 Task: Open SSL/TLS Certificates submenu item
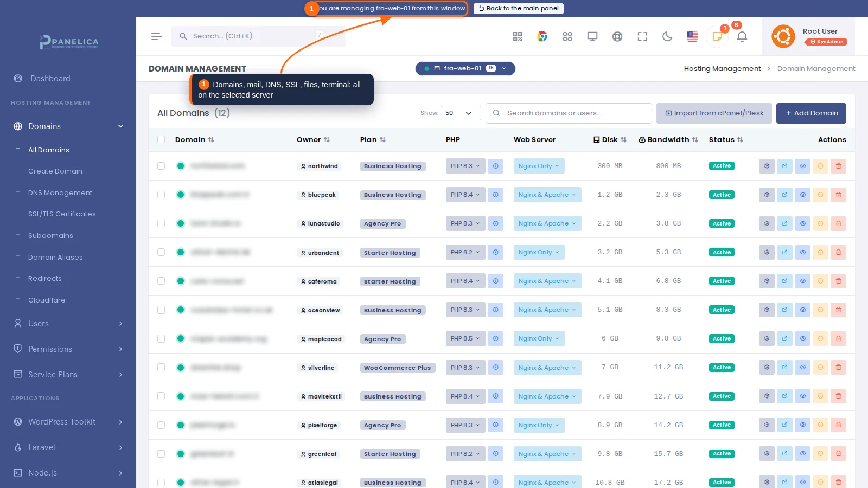62,214
